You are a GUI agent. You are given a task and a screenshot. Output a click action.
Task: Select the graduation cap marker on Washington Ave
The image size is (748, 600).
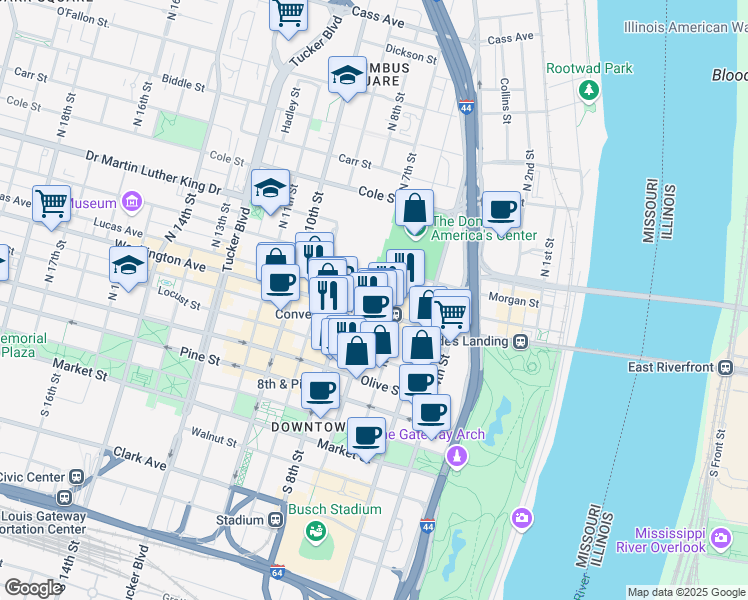(128, 268)
